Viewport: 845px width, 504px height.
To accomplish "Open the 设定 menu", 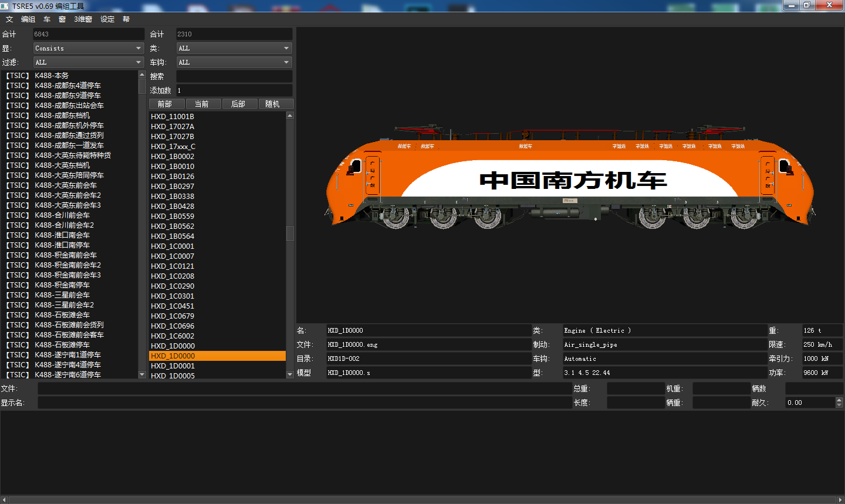I will click(107, 19).
